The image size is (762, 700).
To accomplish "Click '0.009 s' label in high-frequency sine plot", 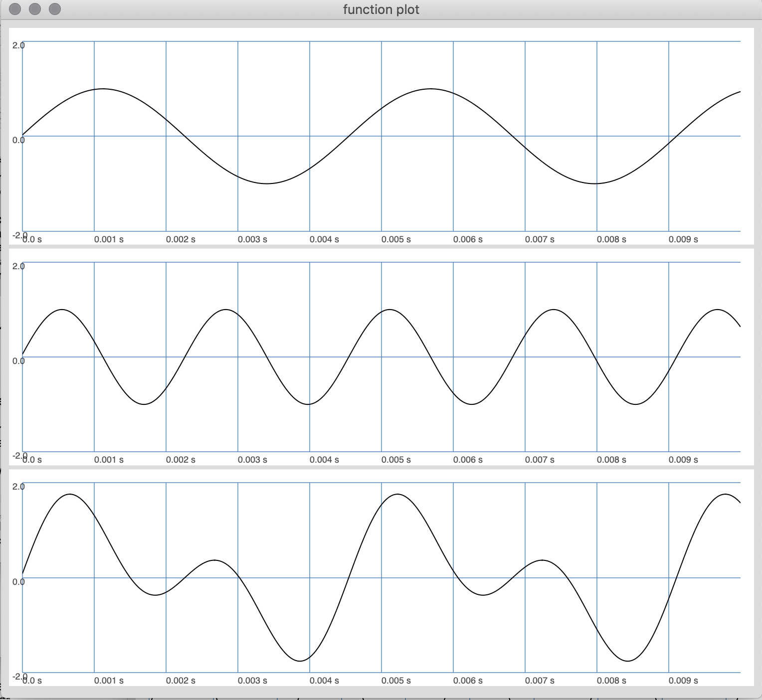I will pyautogui.click(x=683, y=460).
